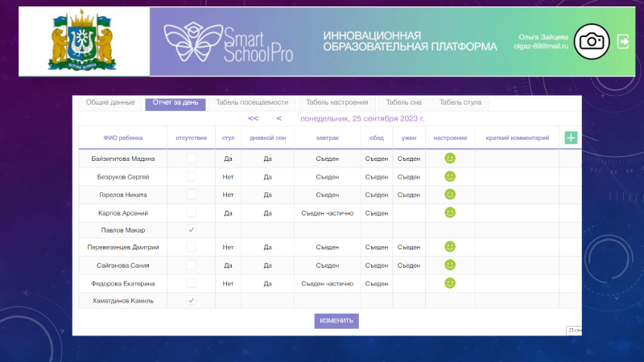Screen dimensions: 644x362
Task: Click the camera profile photo icon
Action: (592, 41)
